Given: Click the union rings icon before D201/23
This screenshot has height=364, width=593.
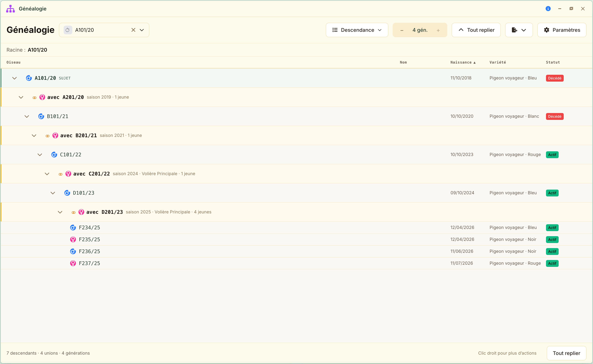Looking at the screenshot, I should coord(74,212).
